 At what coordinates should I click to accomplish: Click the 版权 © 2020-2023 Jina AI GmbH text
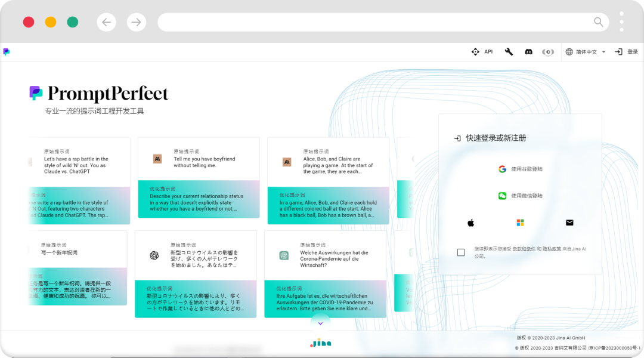point(551,338)
